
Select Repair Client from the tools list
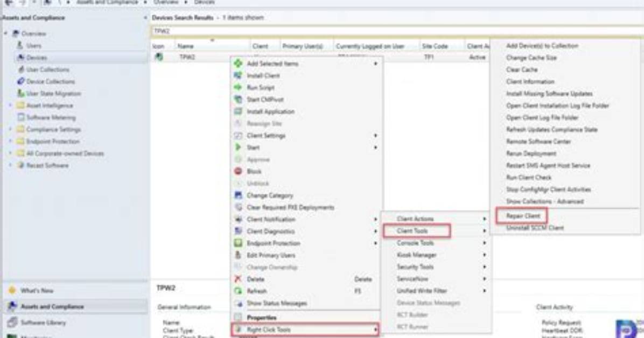pos(523,216)
